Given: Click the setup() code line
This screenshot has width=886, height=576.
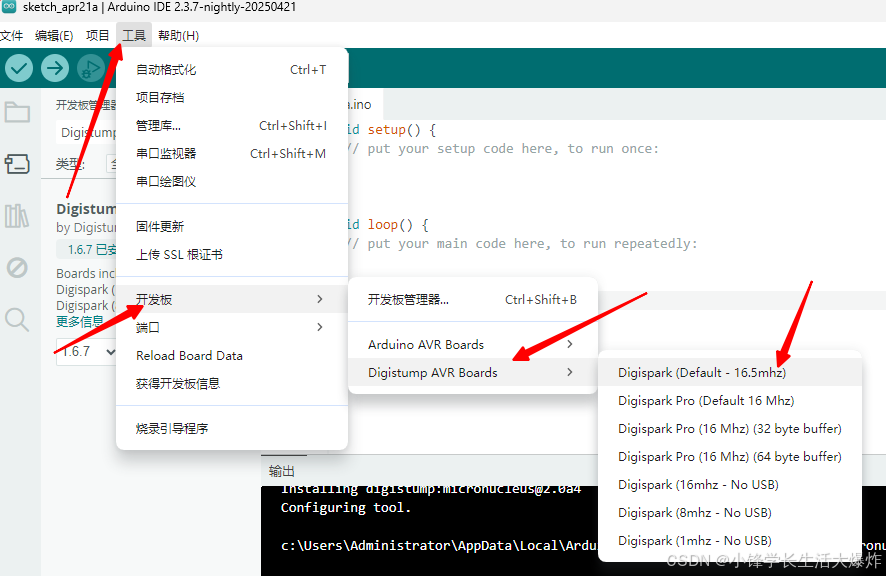Looking at the screenshot, I should pos(391,129).
